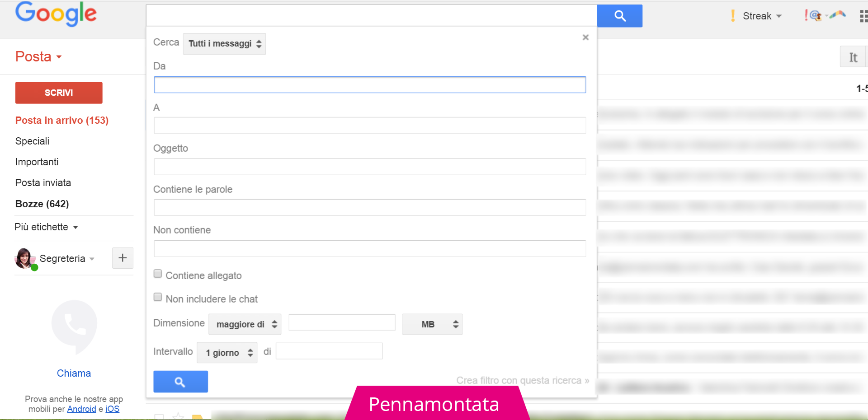Open Posta in arrivo folder
The height and width of the screenshot is (420, 868).
tap(61, 120)
